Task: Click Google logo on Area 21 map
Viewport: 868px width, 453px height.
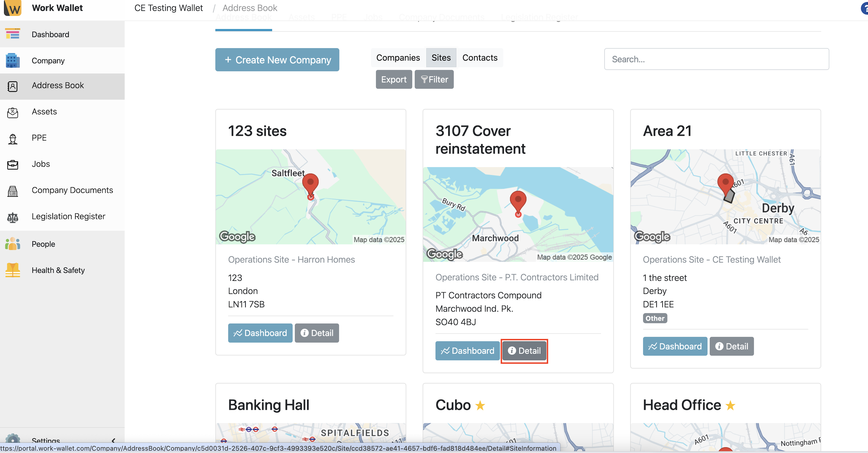Action: click(x=652, y=236)
